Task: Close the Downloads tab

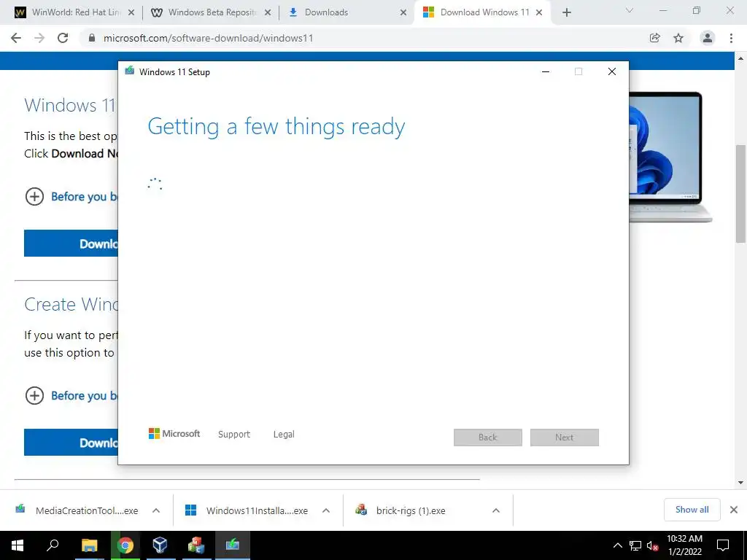Action: point(403,12)
